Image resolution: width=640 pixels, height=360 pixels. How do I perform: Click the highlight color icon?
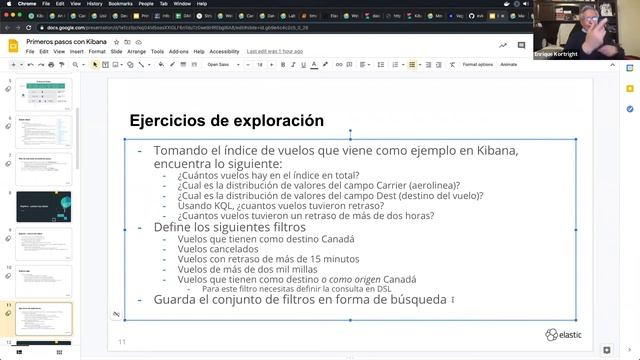coord(325,64)
